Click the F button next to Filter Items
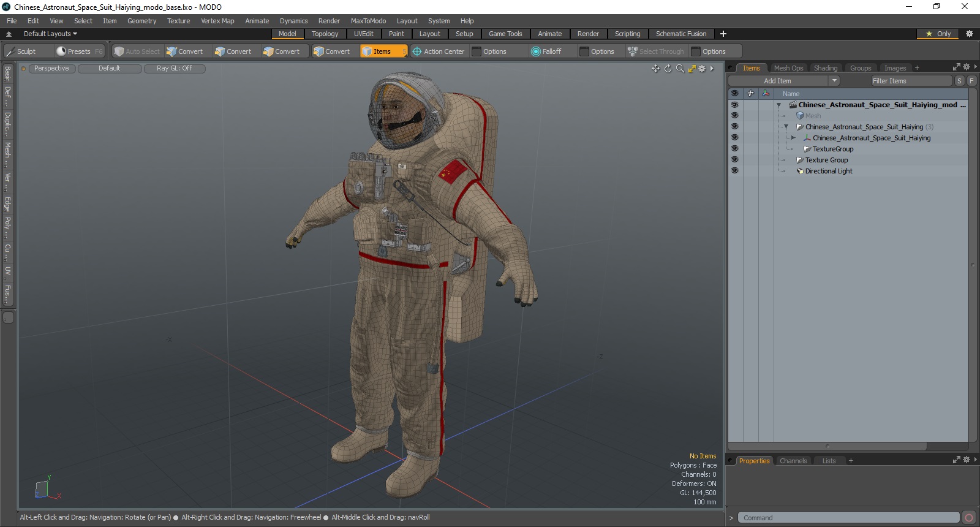 [971, 81]
